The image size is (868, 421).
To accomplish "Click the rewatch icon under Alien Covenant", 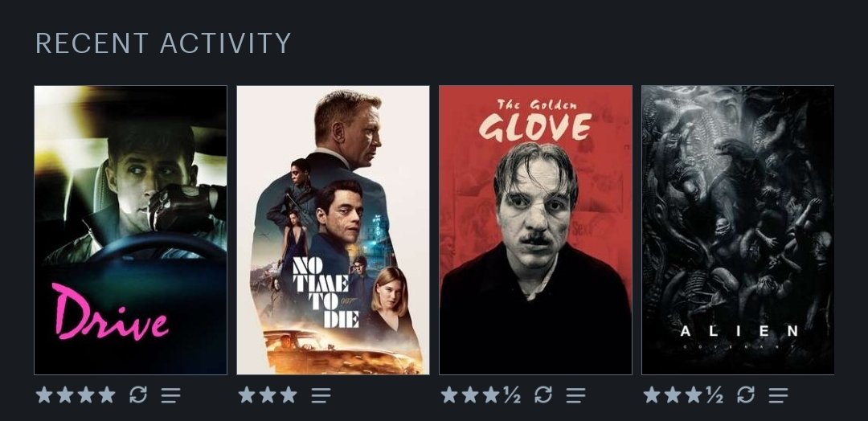I will click(x=746, y=394).
